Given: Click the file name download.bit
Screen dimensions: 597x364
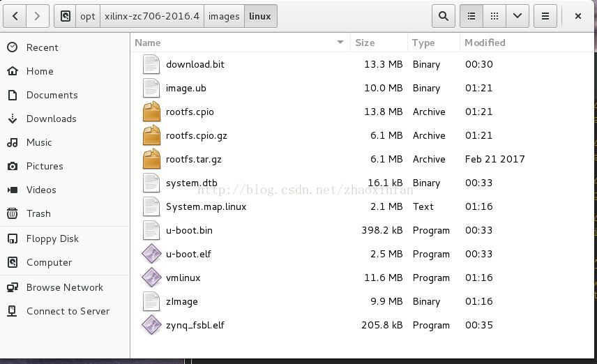Looking at the screenshot, I should tap(195, 64).
